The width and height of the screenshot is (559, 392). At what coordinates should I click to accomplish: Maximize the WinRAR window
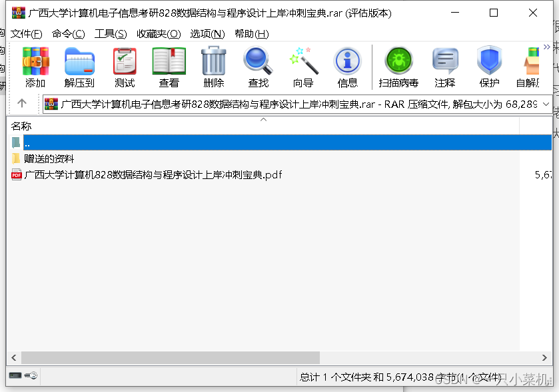click(494, 13)
